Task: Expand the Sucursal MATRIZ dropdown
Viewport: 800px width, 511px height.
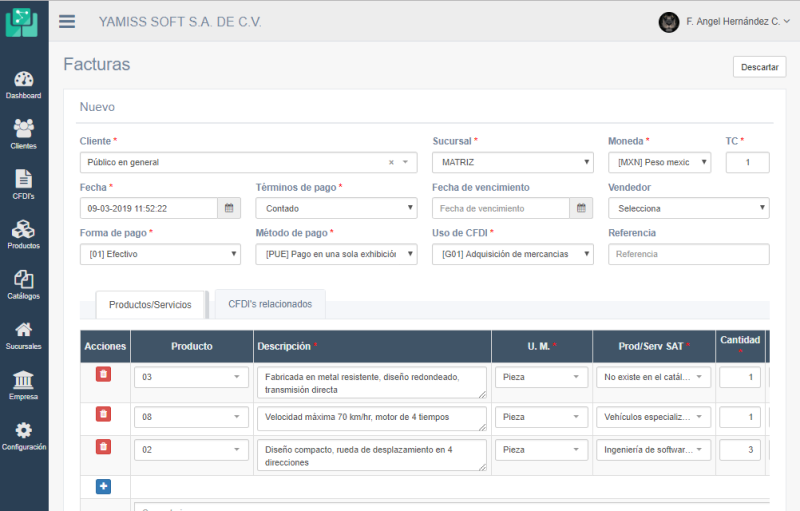Action: (x=512, y=162)
